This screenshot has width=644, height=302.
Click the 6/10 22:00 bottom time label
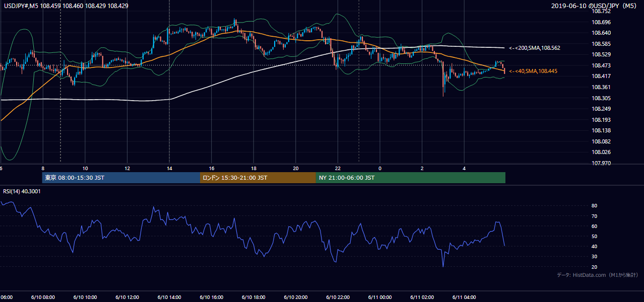point(338,297)
